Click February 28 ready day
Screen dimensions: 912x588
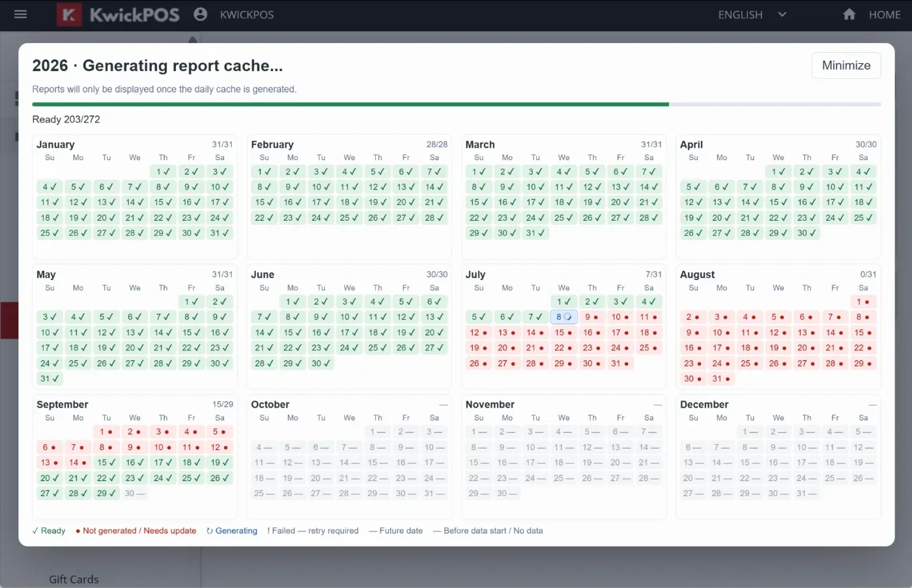click(435, 218)
